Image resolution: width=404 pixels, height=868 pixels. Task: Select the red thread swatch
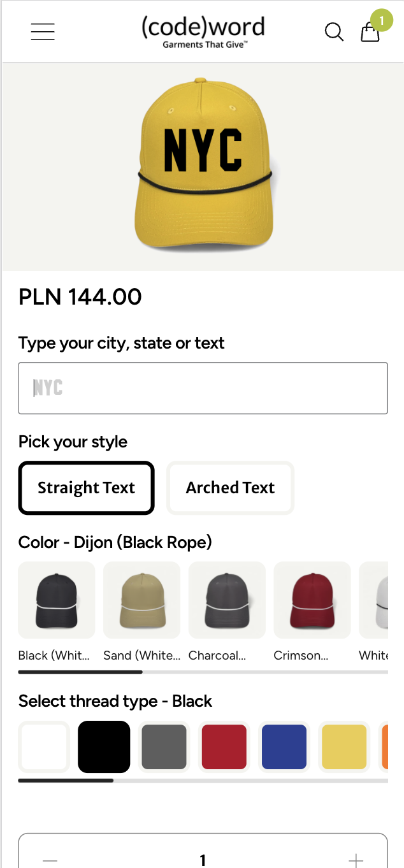click(224, 746)
